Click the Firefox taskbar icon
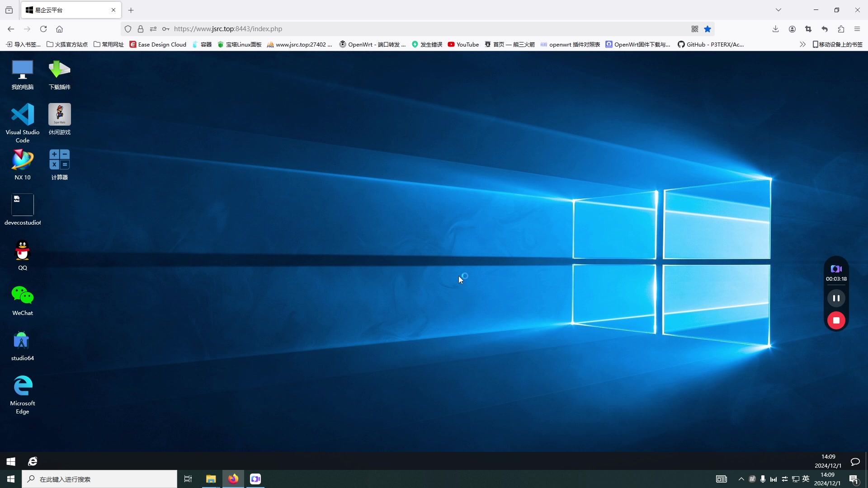The width and height of the screenshot is (868, 488). coord(233,479)
